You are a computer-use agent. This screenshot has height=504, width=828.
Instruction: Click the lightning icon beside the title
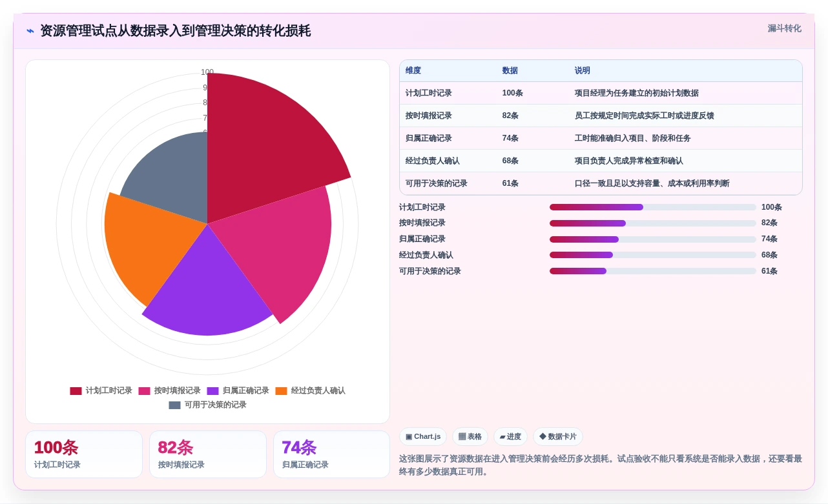[30, 31]
